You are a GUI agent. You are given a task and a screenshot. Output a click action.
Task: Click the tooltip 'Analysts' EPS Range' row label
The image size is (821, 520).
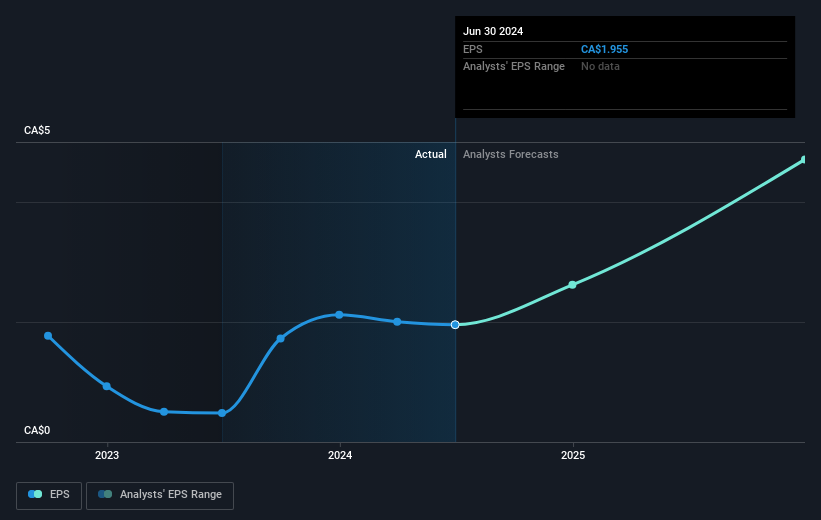click(514, 67)
